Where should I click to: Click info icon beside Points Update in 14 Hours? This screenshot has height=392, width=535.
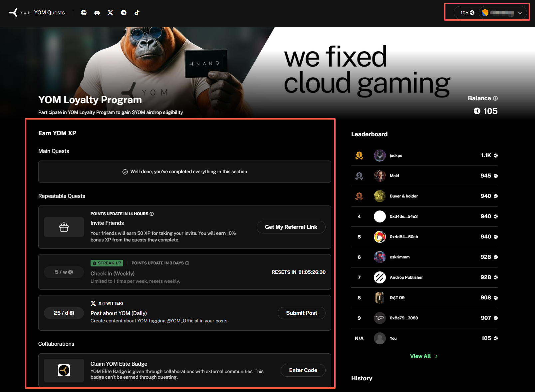152,214
